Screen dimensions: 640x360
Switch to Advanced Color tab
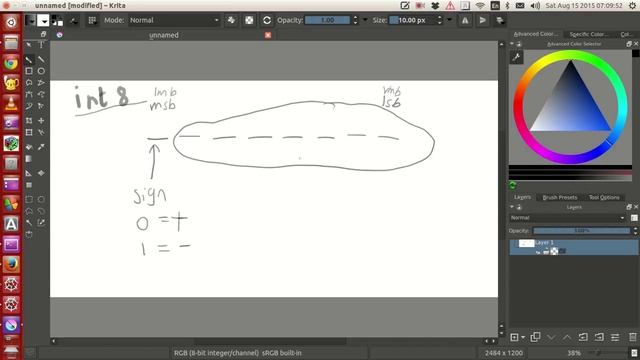pyautogui.click(x=536, y=34)
